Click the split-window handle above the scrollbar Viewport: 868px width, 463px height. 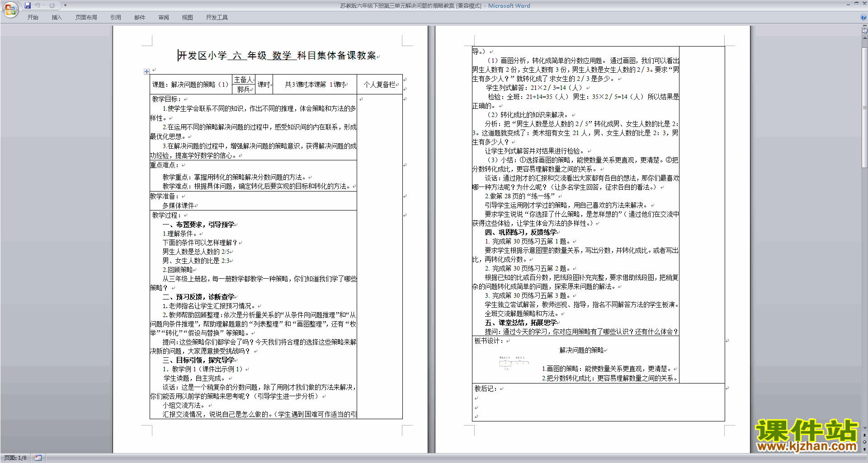coord(865,26)
